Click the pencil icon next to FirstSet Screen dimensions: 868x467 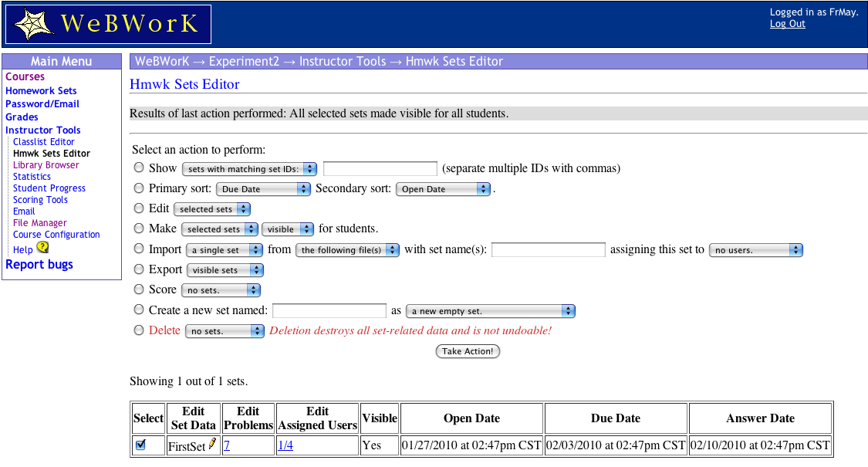[x=212, y=444]
